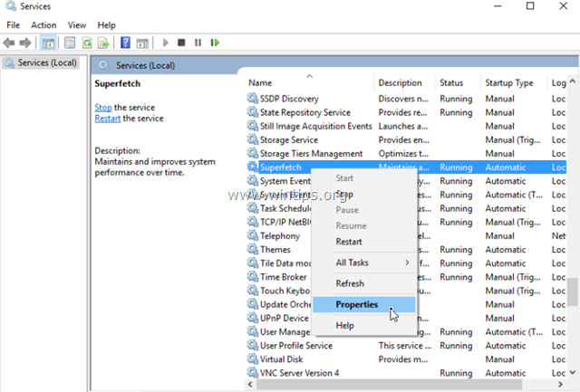Open the Help menu in menu bar

coord(107,25)
